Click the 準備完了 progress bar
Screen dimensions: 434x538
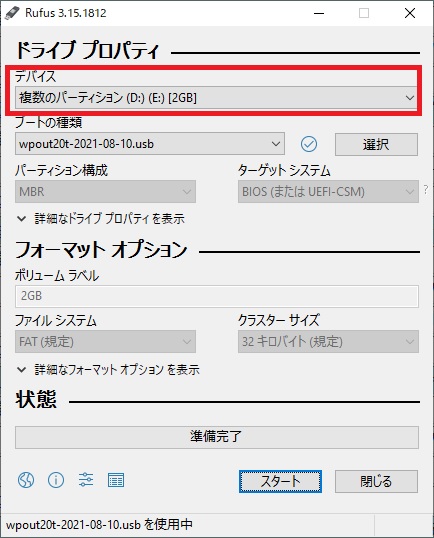click(x=217, y=437)
